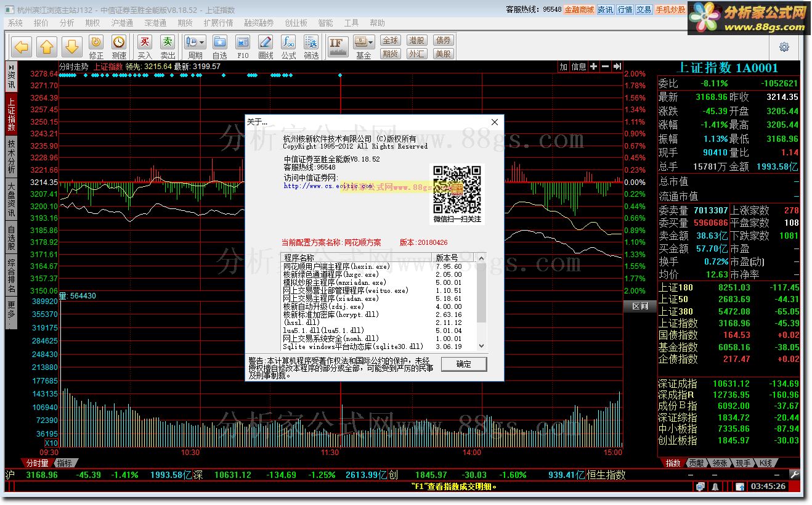Click the 卖出 sell icon
This screenshot has width=812, height=505.
tap(168, 47)
